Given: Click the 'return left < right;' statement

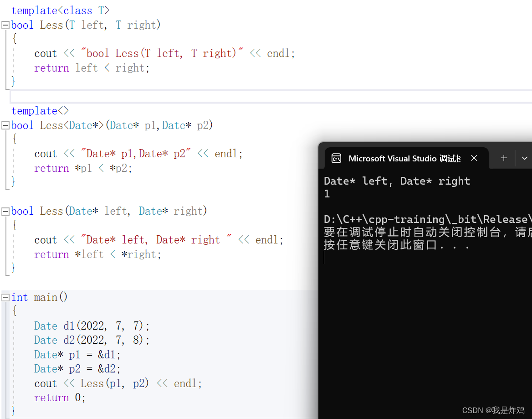Looking at the screenshot, I should pyautogui.click(x=92, y=68).
